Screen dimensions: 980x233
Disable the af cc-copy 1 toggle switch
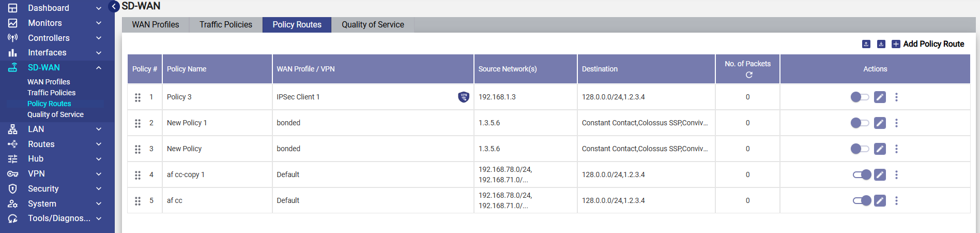click(862, 174)
